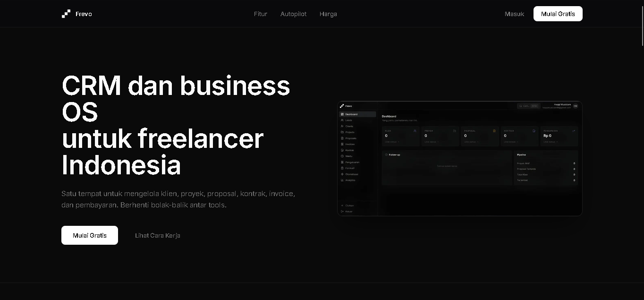Viewport: 644px width, 300px height.
Task: Click the Proyek card folder icon in preview
Action: point(455,131)
